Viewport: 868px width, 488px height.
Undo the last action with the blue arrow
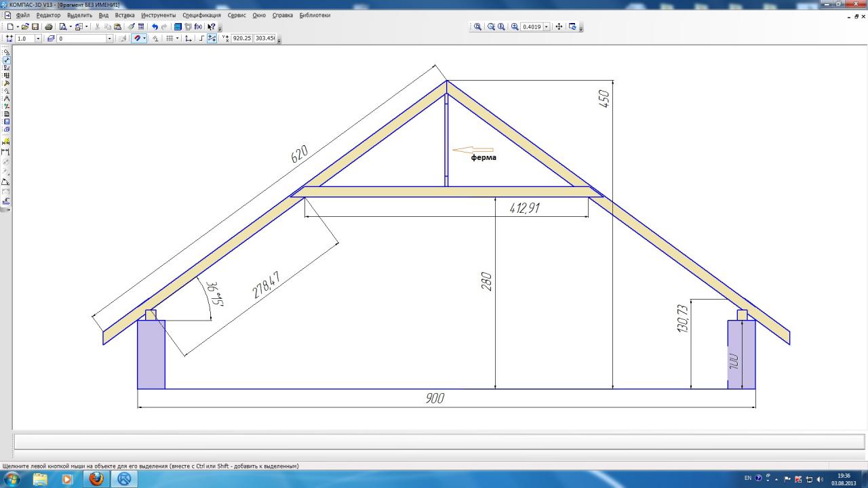(155, 27)
